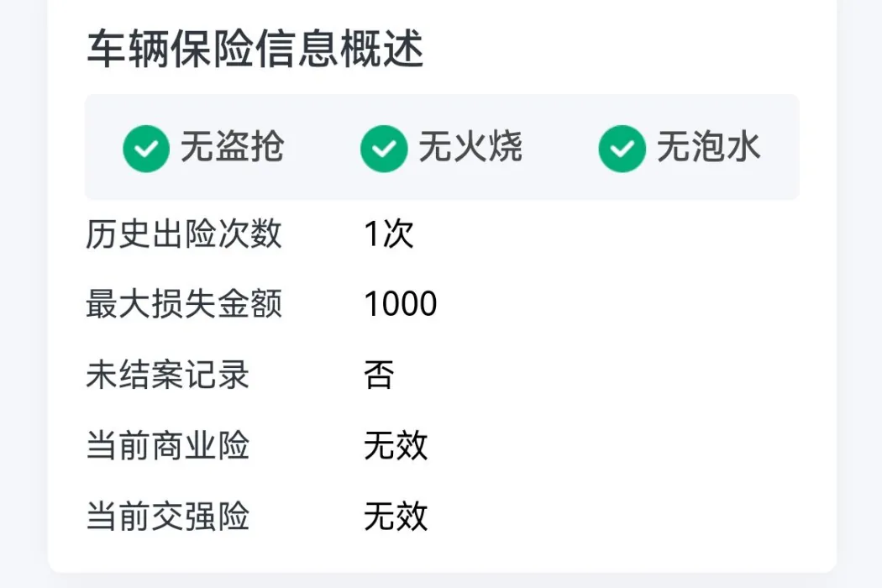This screenshot has height=588, width=882.
Task: Click the 当前交强险 label
Action: (x=168, y=516)
